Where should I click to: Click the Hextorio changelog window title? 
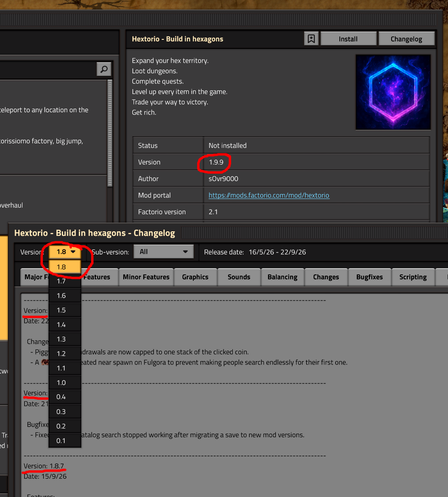[x=95, y=233]
